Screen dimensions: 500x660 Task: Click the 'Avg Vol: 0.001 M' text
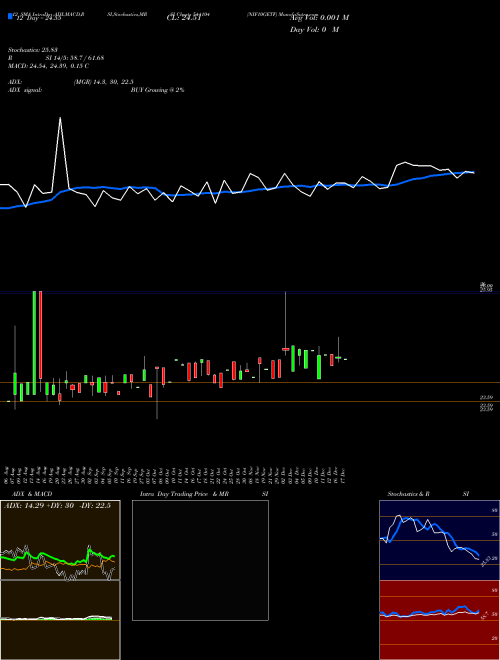coord(319,18)
